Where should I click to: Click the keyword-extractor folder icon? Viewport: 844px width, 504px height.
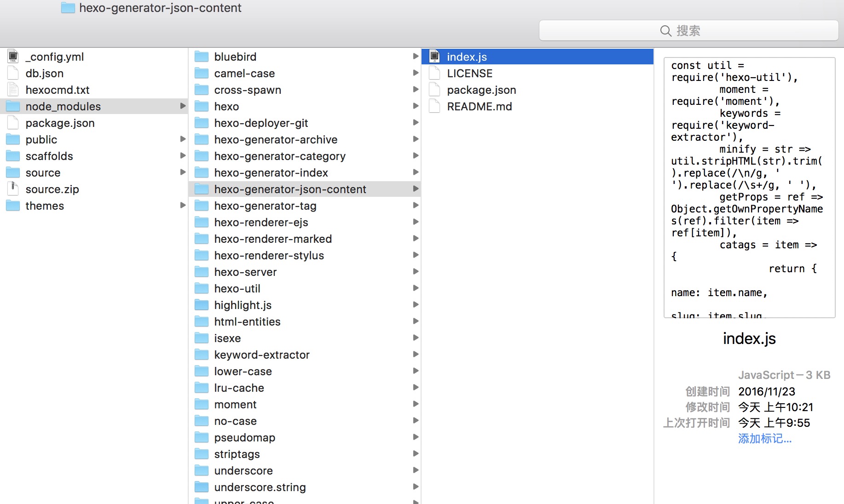point(202,355)
